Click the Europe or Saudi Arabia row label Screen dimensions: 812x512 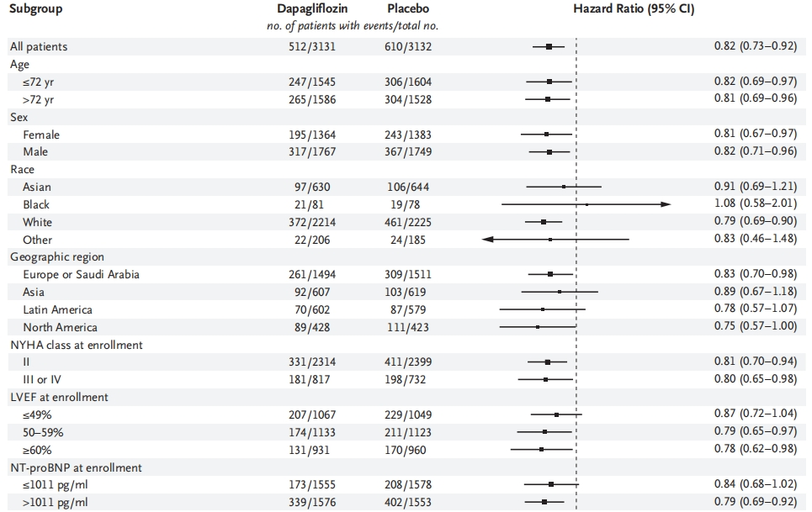coord(82,274)
